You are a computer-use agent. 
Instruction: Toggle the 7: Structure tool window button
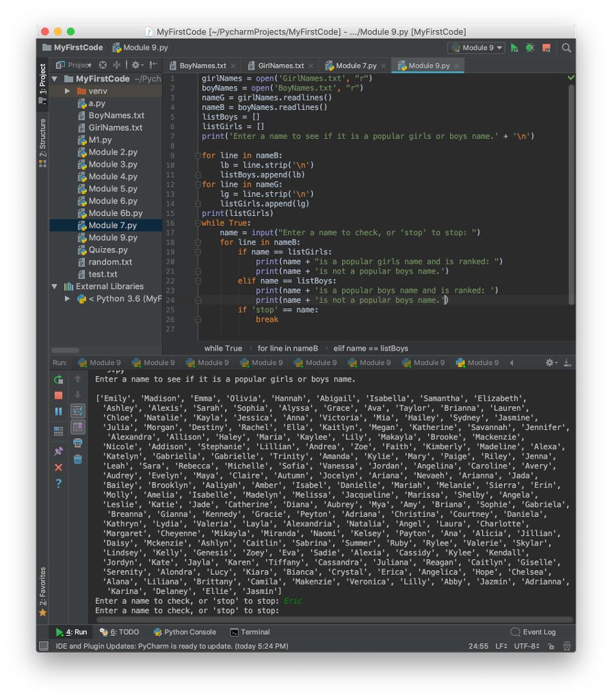click(42, 142)
